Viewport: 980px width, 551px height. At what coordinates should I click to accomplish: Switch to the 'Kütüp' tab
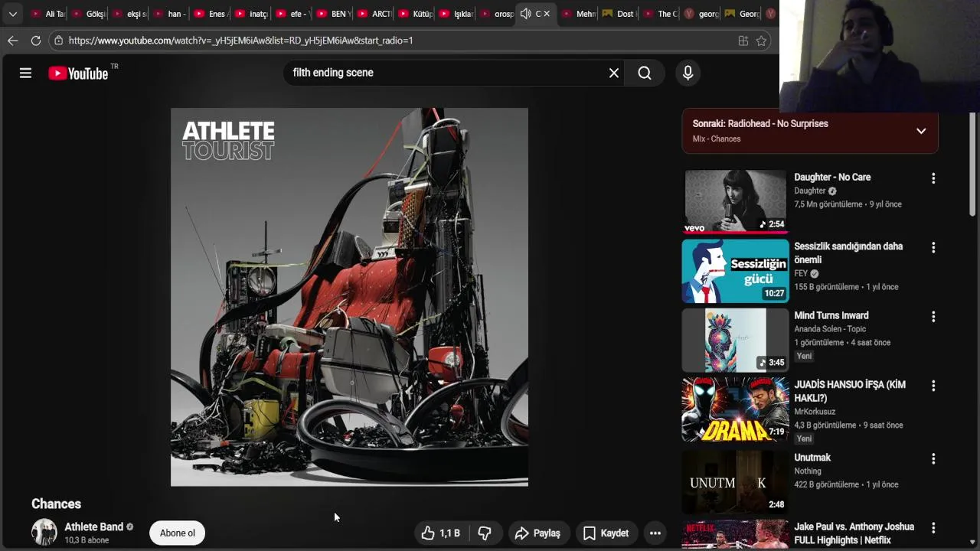click(415, 14)
